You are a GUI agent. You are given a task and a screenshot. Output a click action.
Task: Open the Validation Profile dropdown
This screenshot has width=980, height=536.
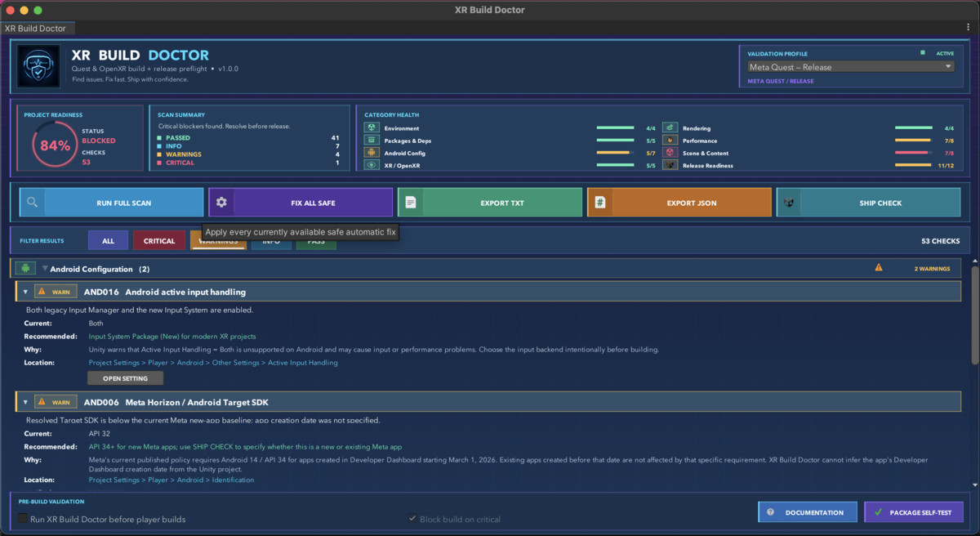pyautogui.click(x=851, y=67)
